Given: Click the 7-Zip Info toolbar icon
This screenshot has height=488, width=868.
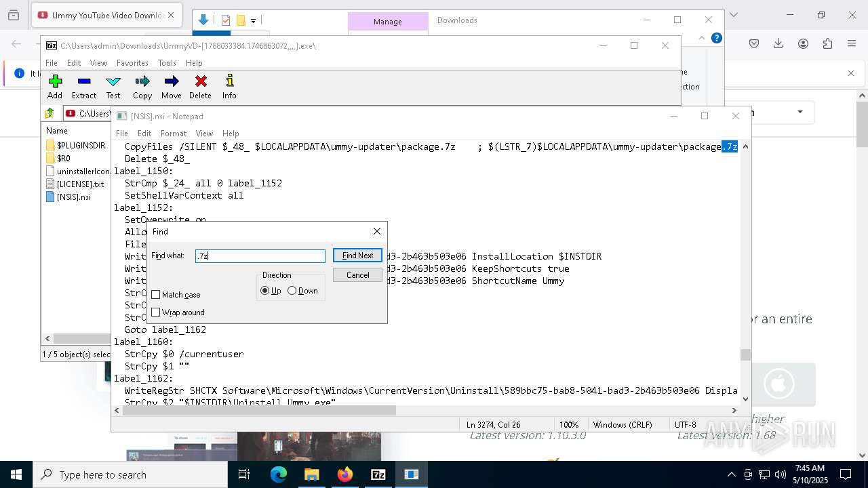Looking at the screenshot, I should click(x=229, y=87).
